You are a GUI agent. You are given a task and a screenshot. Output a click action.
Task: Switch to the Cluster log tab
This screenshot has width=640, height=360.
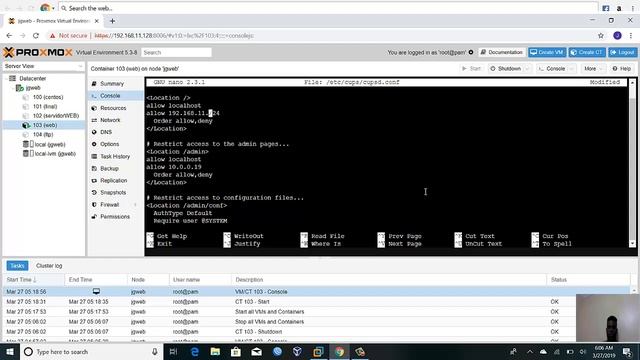(49, 266)
